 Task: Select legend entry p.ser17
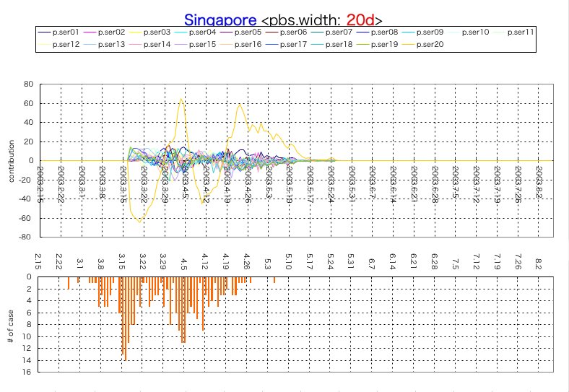pos(287,44)
